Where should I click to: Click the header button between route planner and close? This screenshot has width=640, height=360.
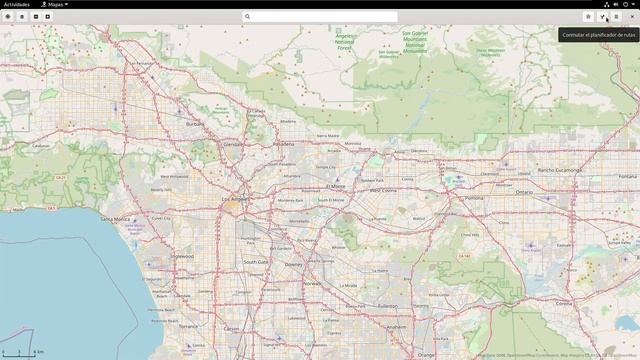point(616,17)
